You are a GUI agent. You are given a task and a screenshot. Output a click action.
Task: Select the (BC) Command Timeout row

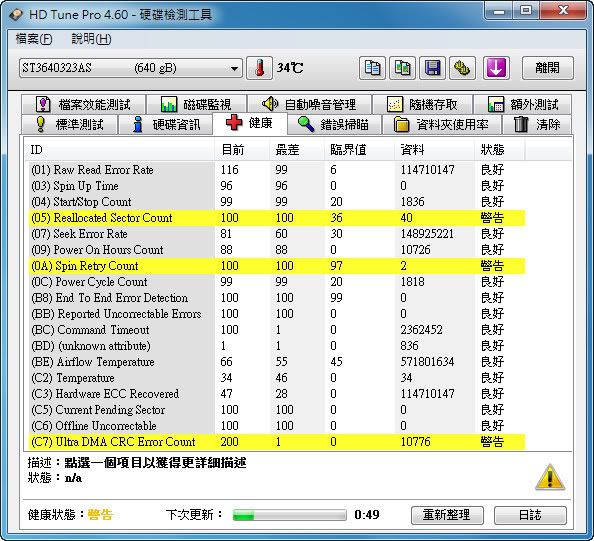(x=277, y=330)
